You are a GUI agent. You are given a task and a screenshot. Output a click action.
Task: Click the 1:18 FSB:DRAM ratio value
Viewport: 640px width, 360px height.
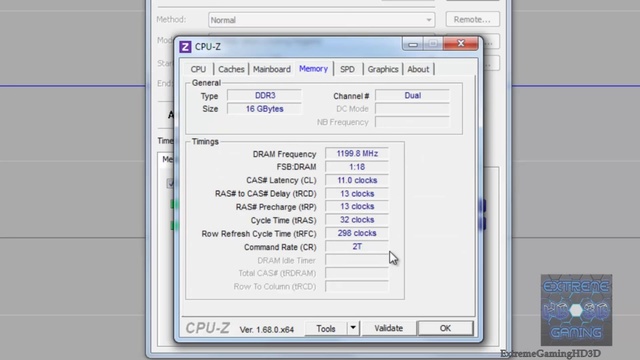point(357,167)
